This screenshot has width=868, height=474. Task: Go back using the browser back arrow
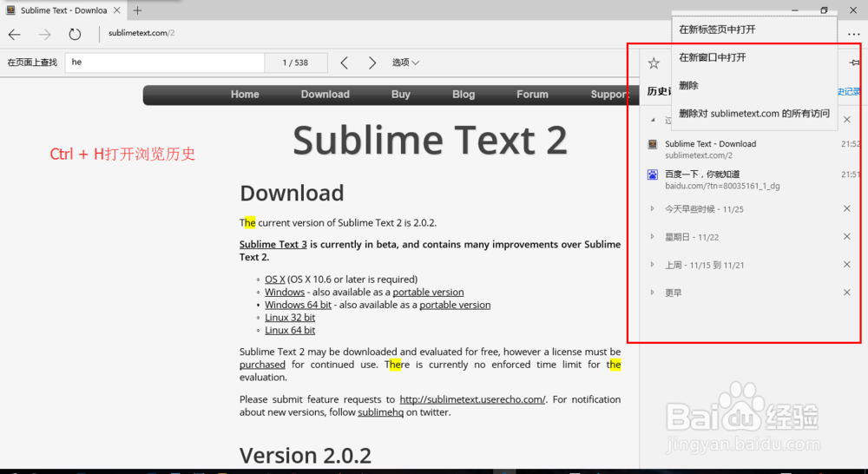coord(15,35)
